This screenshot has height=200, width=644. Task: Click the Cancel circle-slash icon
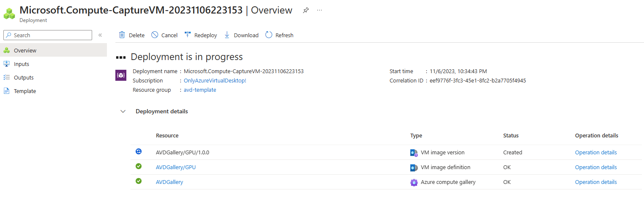pos(155,35)
